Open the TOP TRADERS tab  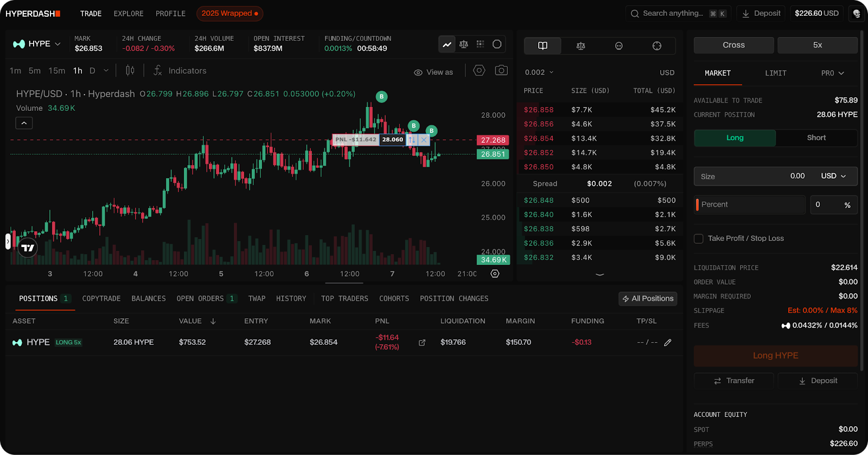tap(344, 299)
